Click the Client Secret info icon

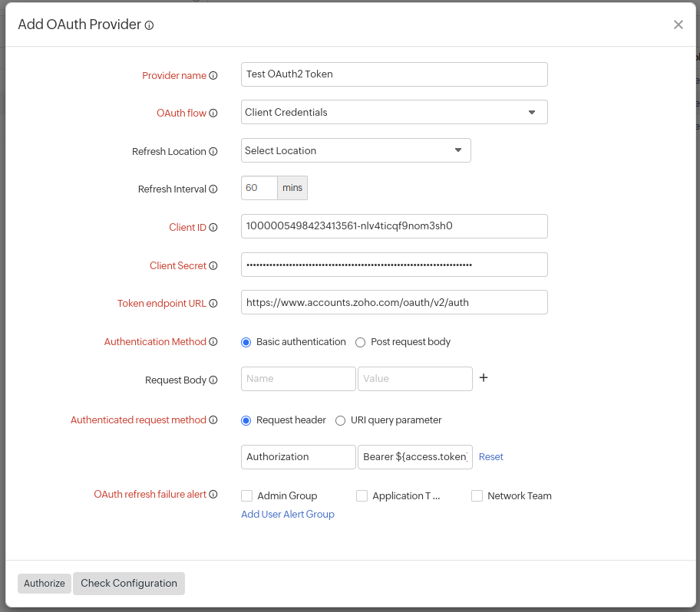(x=213, y=265)
